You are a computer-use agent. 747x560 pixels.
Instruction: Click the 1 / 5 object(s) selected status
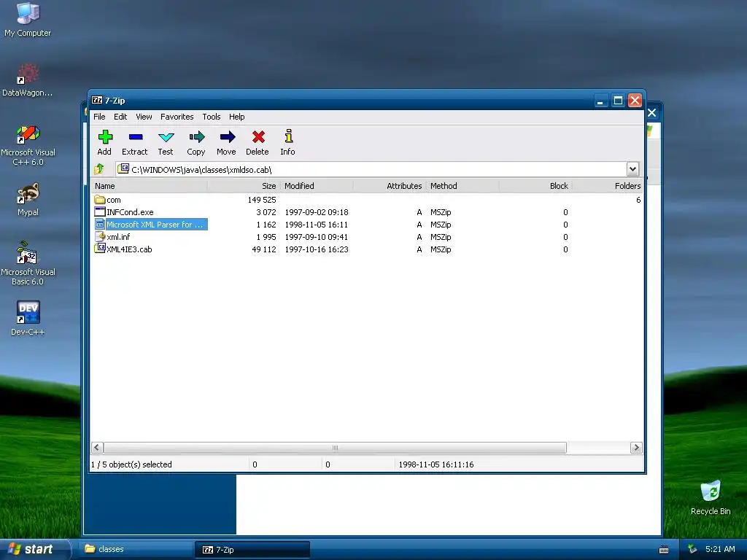131,464
